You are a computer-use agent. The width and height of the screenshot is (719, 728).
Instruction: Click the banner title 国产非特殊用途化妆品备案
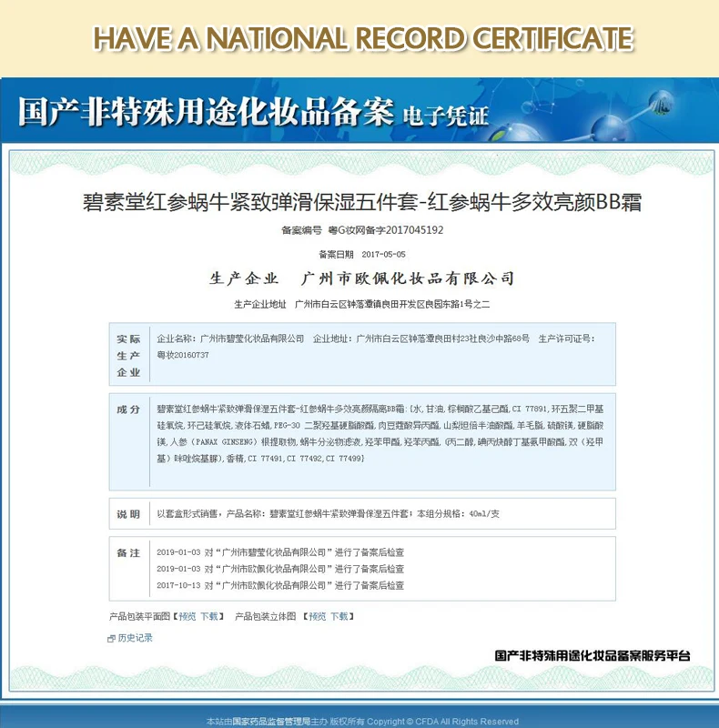[x=206, y=112]
